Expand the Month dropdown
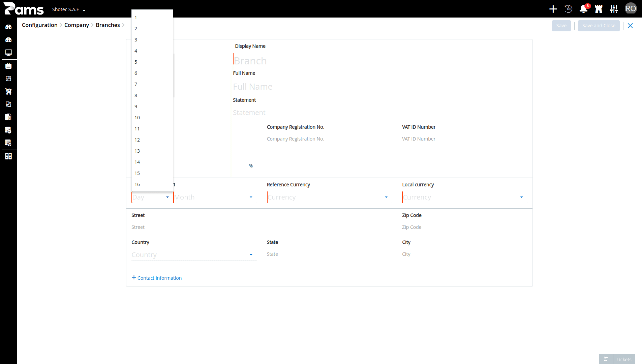Image resolution: width=642 pixels, height=364 pixels. pyautogui.click(x=215, y=197)
